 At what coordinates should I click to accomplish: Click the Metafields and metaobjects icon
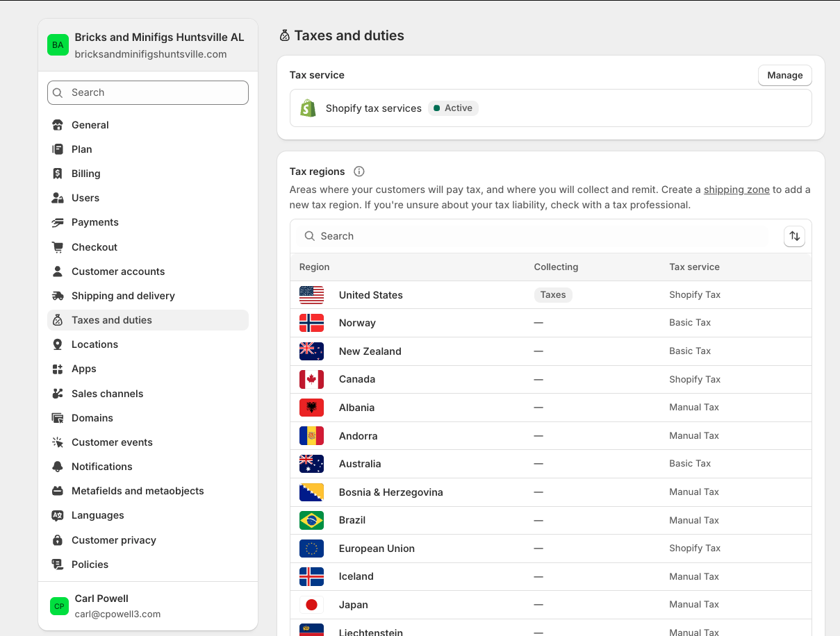point(58,491)
